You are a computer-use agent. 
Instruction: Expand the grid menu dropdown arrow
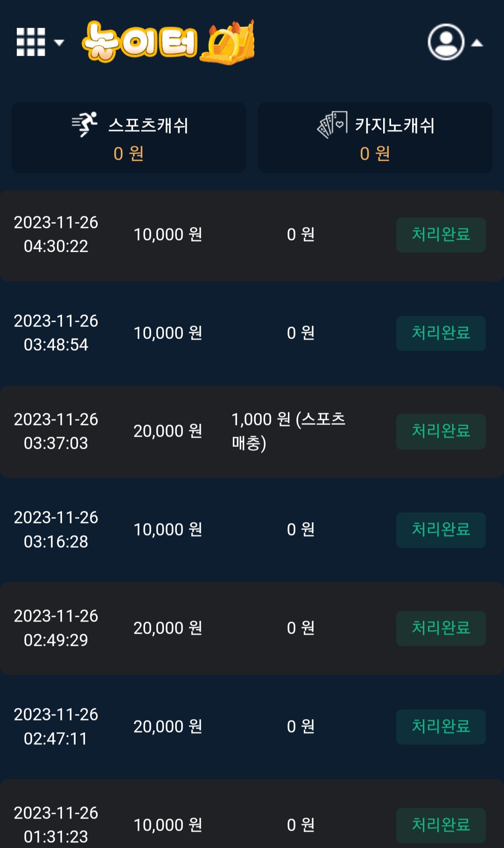[59, 43]
